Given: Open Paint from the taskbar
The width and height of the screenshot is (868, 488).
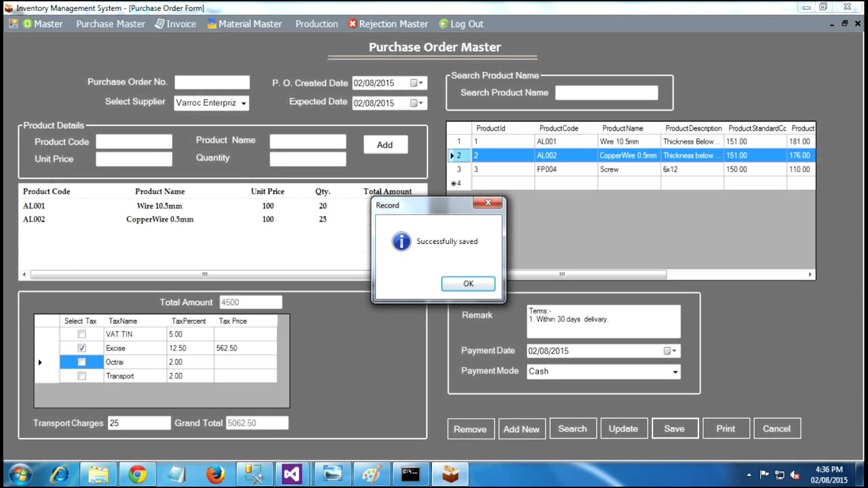Looking at the screenshot, I should pyautogui.click(x=372, y=474).
